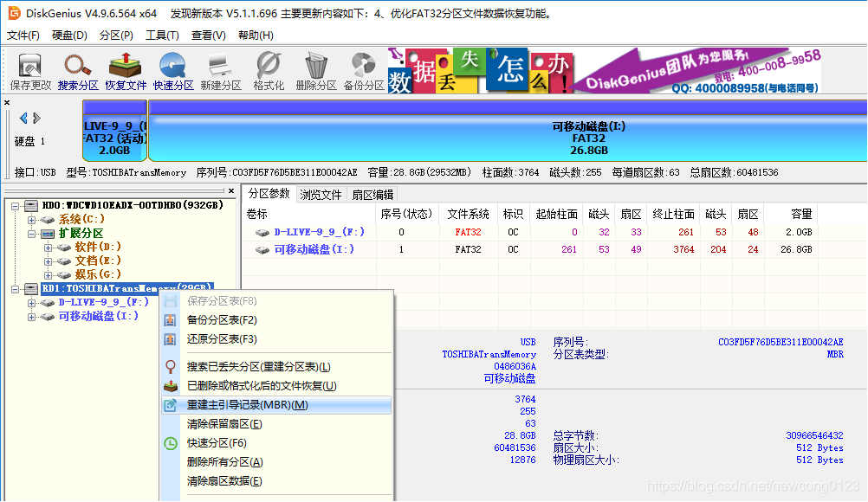Expand the 可移动磁盘(I:) tree node
The image size is (868, 502).
[x=31, y=316]
